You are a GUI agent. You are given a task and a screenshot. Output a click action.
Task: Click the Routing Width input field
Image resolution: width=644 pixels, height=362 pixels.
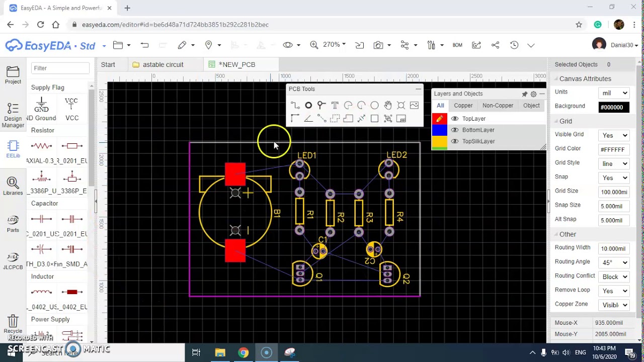coord(614,248)
